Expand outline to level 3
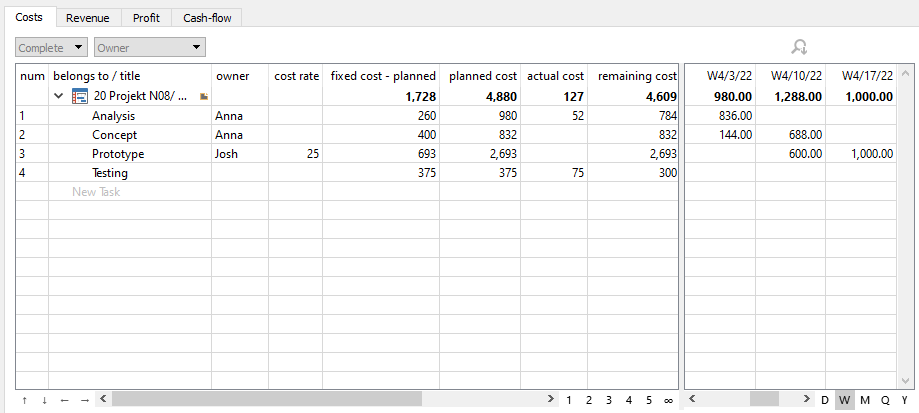Viewport: 919px width, 413px height. (608, 400)
